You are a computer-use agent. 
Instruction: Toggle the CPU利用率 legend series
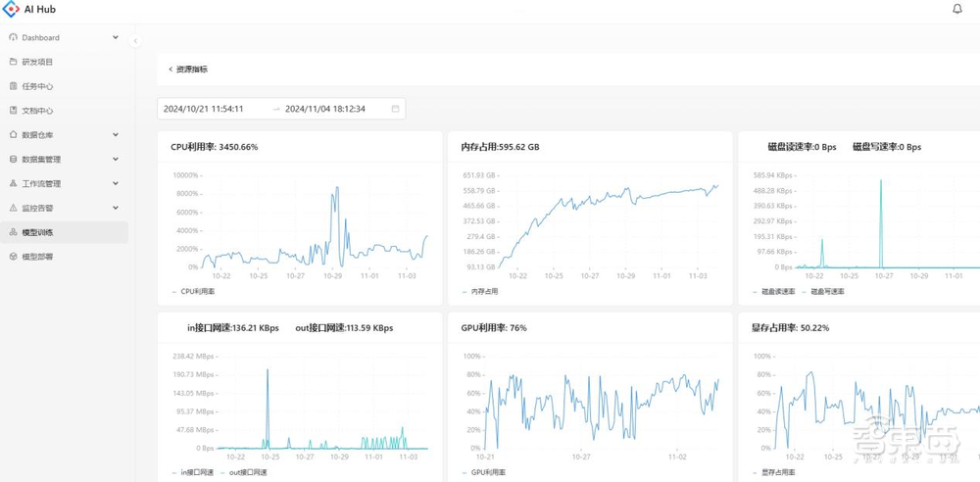[193, 292]
